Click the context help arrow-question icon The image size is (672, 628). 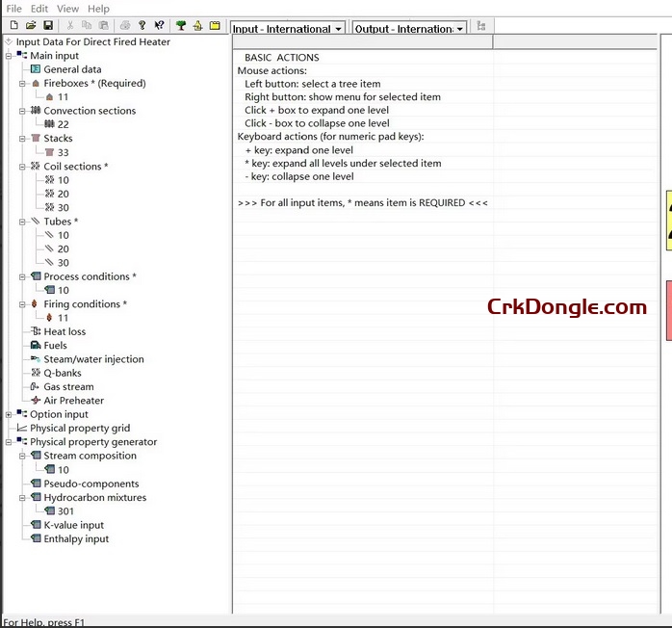[160, 25]
